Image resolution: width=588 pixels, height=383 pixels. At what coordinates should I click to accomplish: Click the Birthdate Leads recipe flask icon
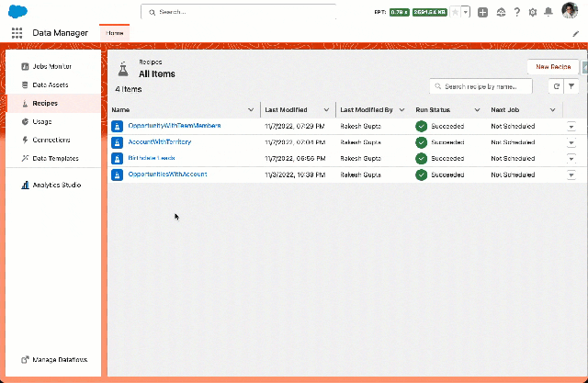coord(117,159)
